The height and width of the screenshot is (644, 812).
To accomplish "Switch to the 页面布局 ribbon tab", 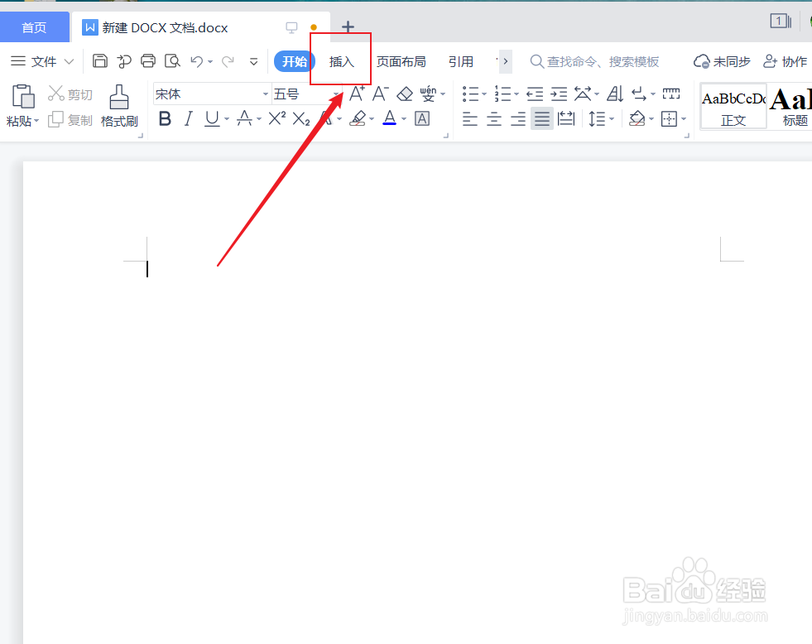I will pyautogui.click(x=401, y=61).
